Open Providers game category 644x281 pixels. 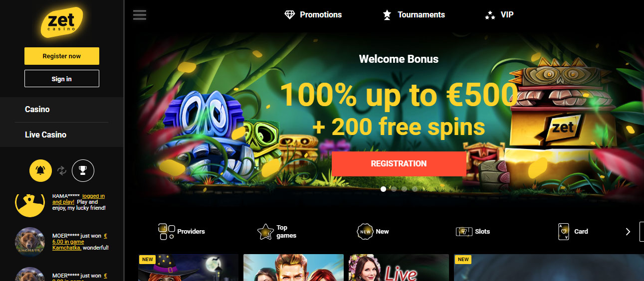(181, 231)
